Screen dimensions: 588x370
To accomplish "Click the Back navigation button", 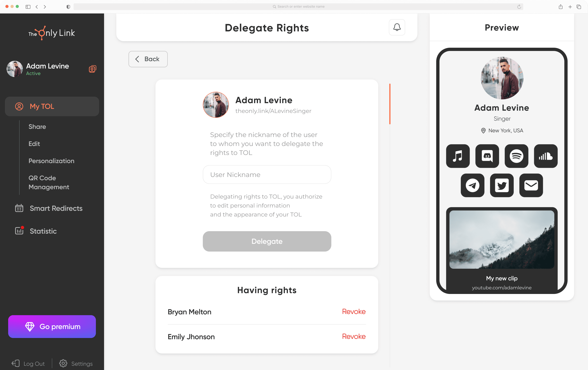I will (x=148, y=59).
